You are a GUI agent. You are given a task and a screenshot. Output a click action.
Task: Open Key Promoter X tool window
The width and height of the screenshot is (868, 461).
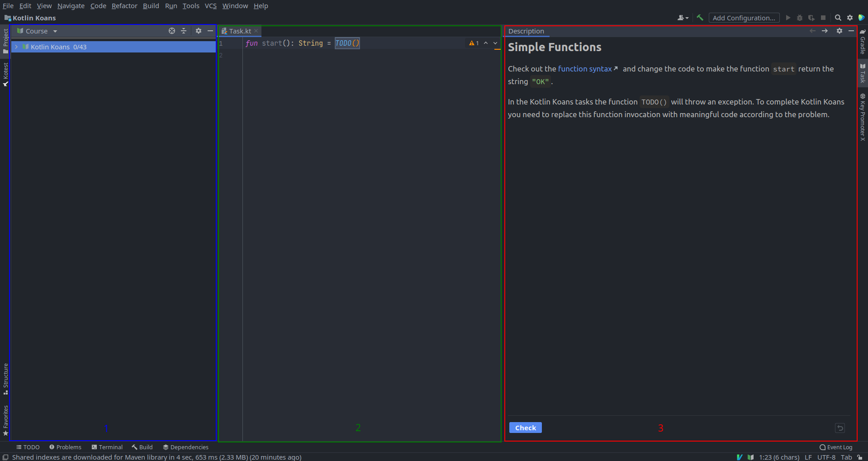tap(863, 117)
